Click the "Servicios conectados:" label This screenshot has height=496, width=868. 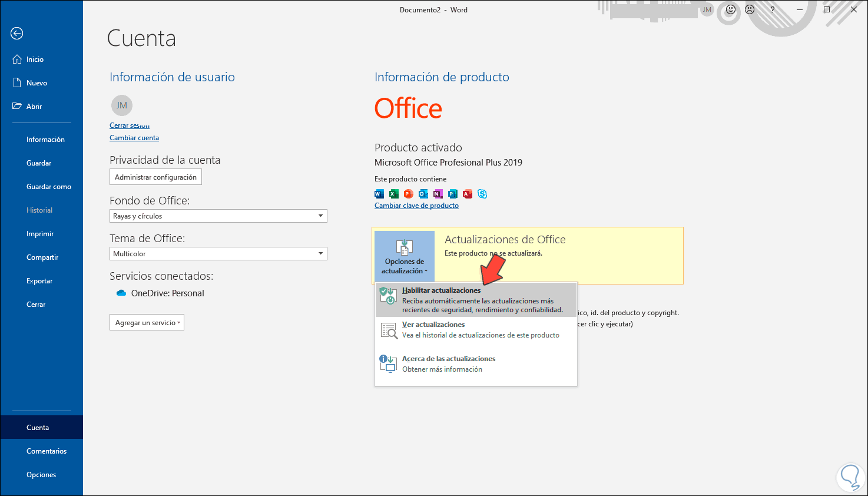[x=161, y=276]
